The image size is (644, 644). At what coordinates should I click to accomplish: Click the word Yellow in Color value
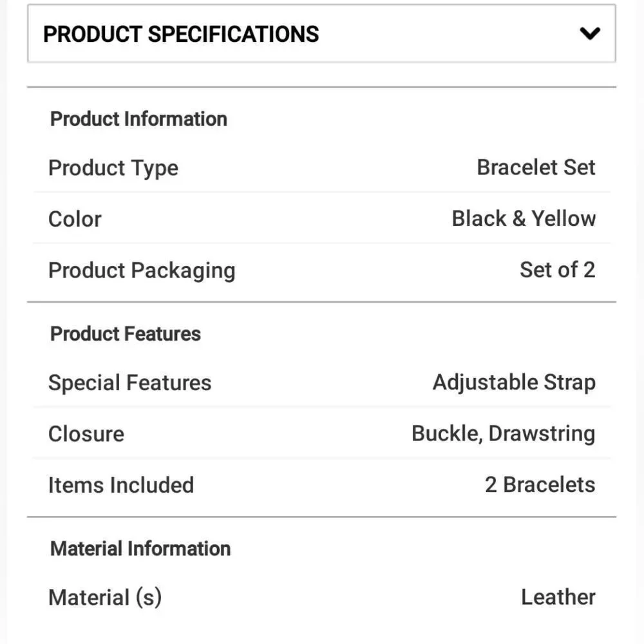coord(563,219)
